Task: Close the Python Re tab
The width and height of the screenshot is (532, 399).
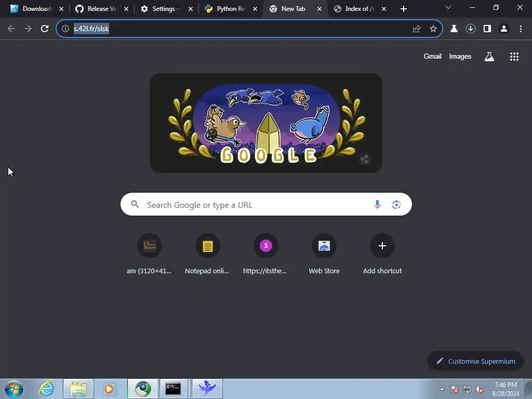Action: point(255,9)
